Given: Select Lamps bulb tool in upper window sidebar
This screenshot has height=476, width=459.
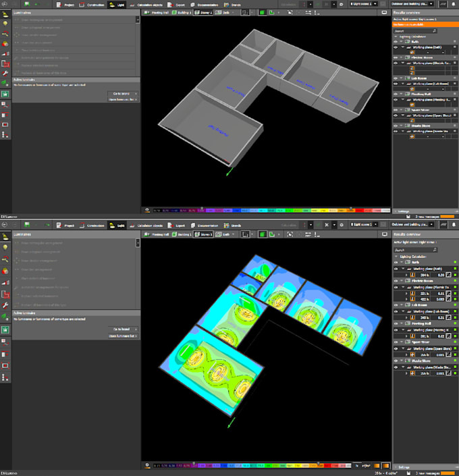Looking at the screenshot, I should click(x=5, y=24).
